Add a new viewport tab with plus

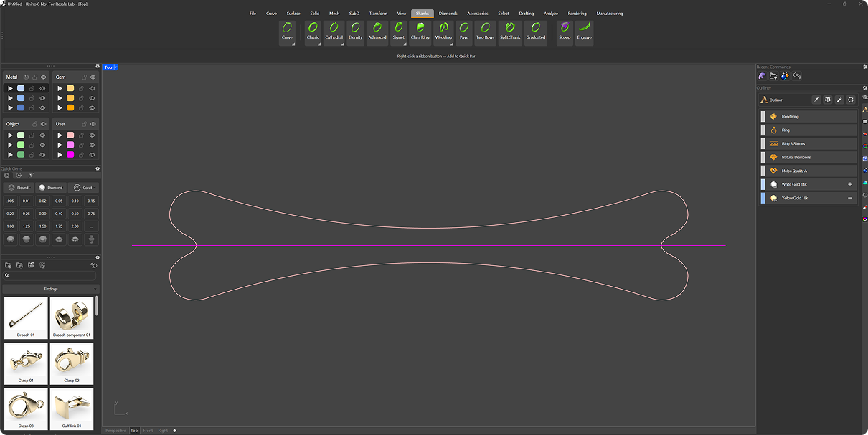(x=174, y=431)
